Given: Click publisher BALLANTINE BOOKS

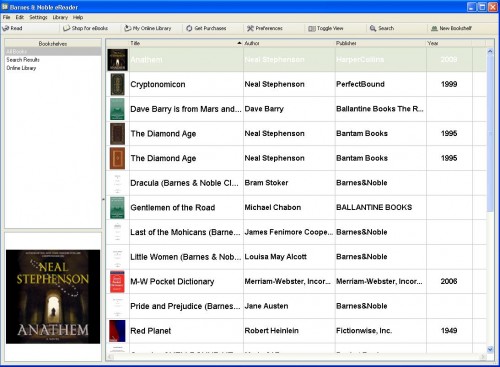Looking at the screenshot, I should click(x=374, y=208).
